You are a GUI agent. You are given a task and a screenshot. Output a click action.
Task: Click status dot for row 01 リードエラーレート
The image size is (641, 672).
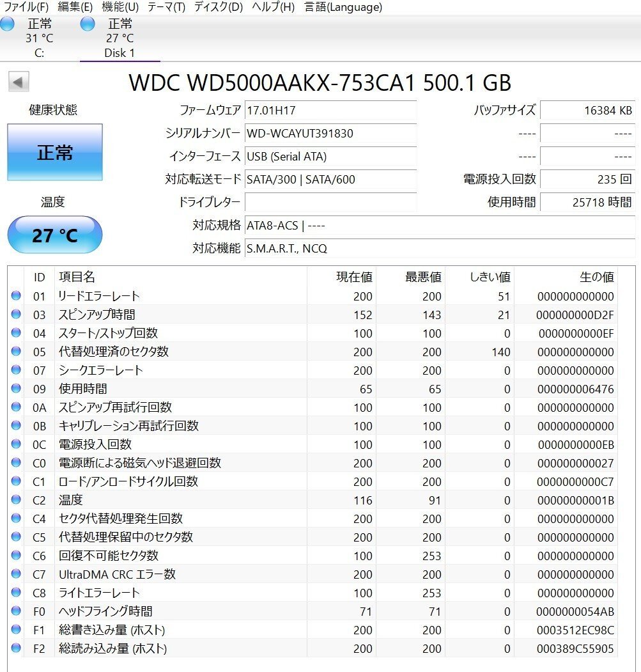point(16,295)
